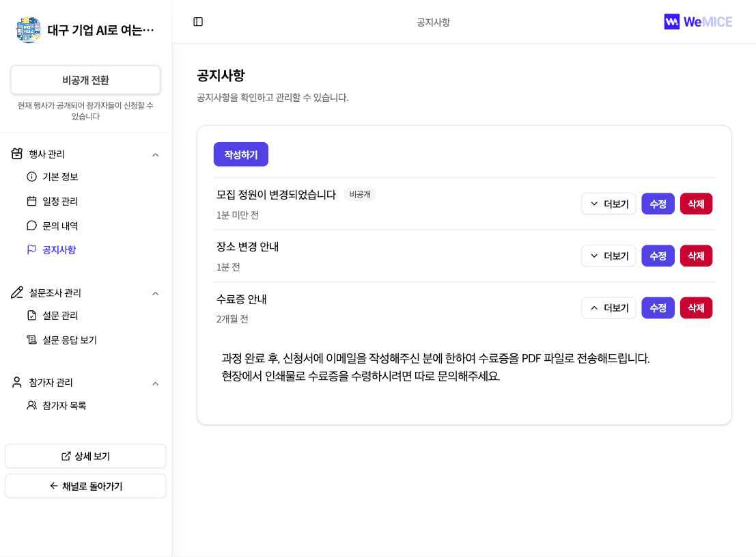Collapse the 참가자 관리 section chevron
Screen dimensions: 756x557
pyautogui.click(x=155, y=383)
